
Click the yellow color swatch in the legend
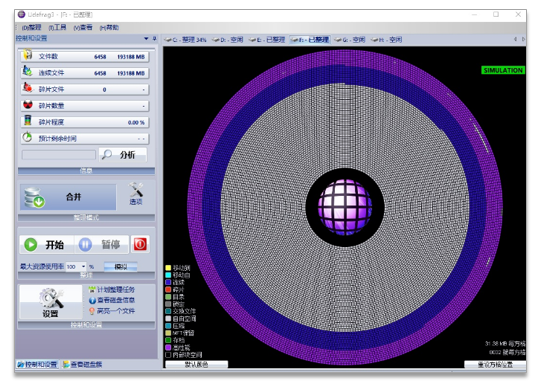(168, 268)
